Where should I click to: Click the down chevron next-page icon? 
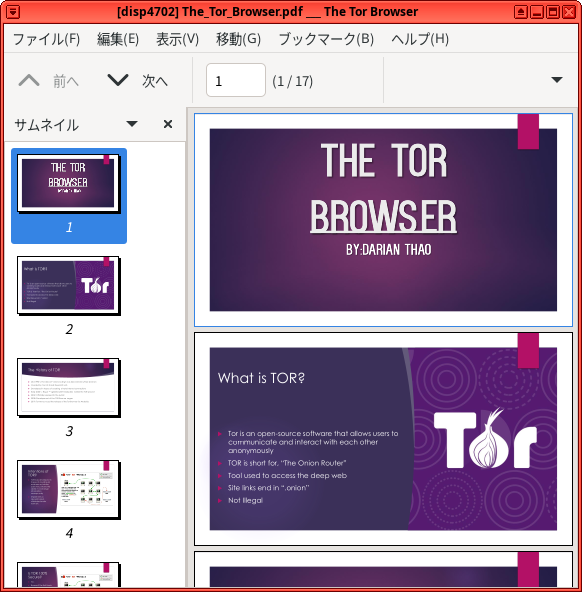tap(118, 80)
